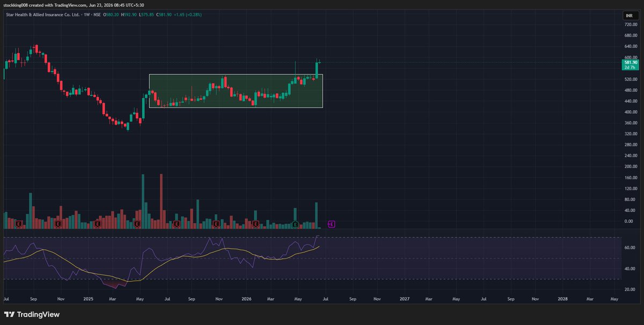Click the 400.00 price axis label
The image size is (644, 325).
point(630,112)
